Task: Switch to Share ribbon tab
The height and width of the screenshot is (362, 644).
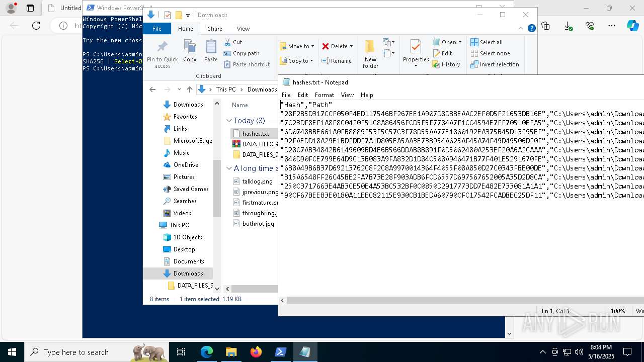Action: pos(215,29)
